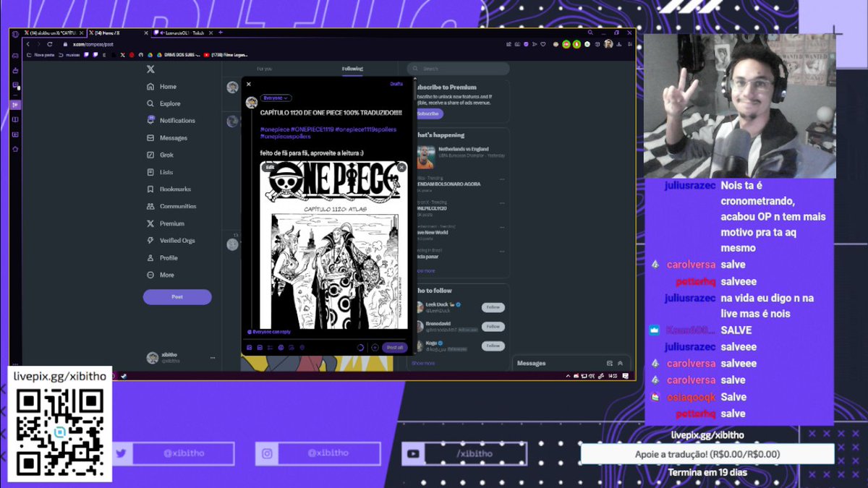Switch to the Home / X browser tab
Screen dimensions: 868x488
[x=118, y=33]
